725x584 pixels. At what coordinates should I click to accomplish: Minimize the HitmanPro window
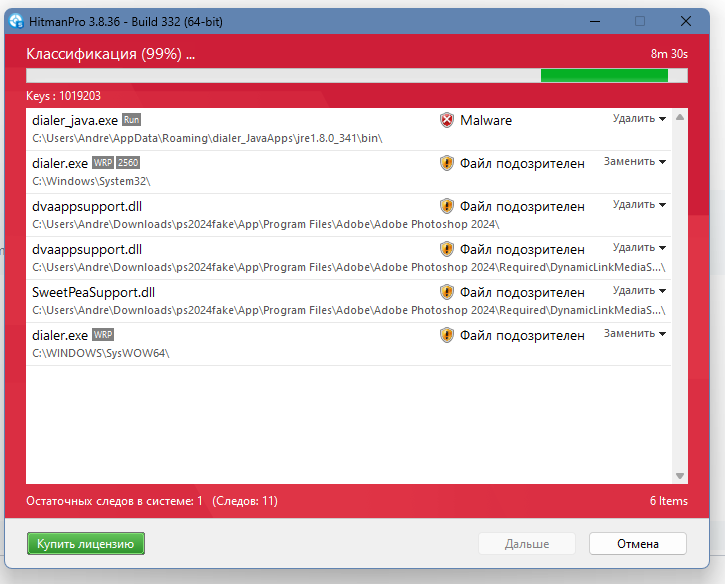(595, 21)
